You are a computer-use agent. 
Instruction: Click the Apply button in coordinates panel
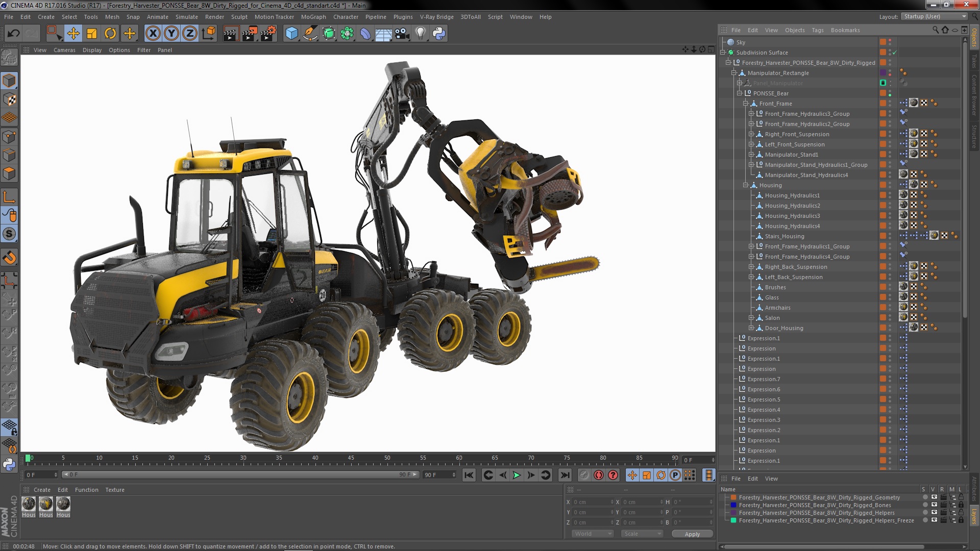point(692,534)
